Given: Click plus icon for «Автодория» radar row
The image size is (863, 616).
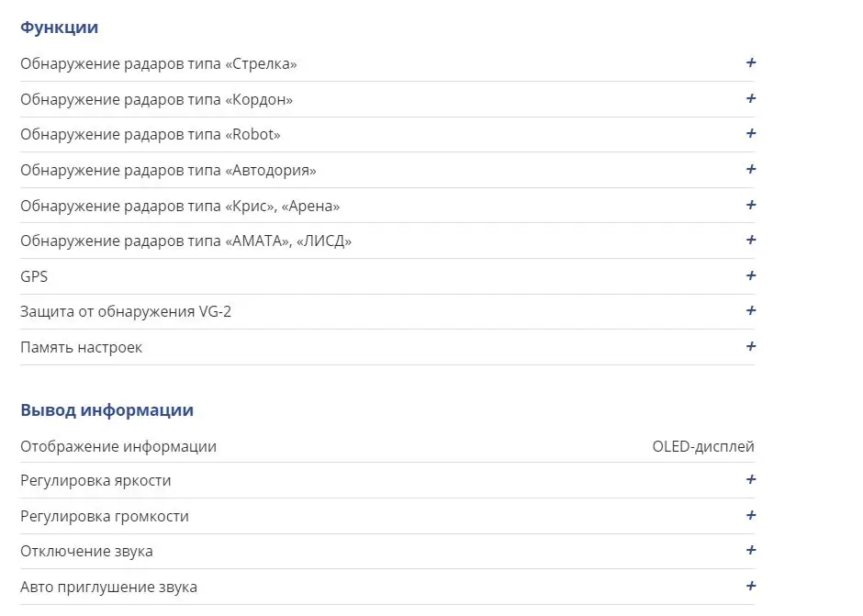Looking at the screenshot, I should [x=750, y=170].
